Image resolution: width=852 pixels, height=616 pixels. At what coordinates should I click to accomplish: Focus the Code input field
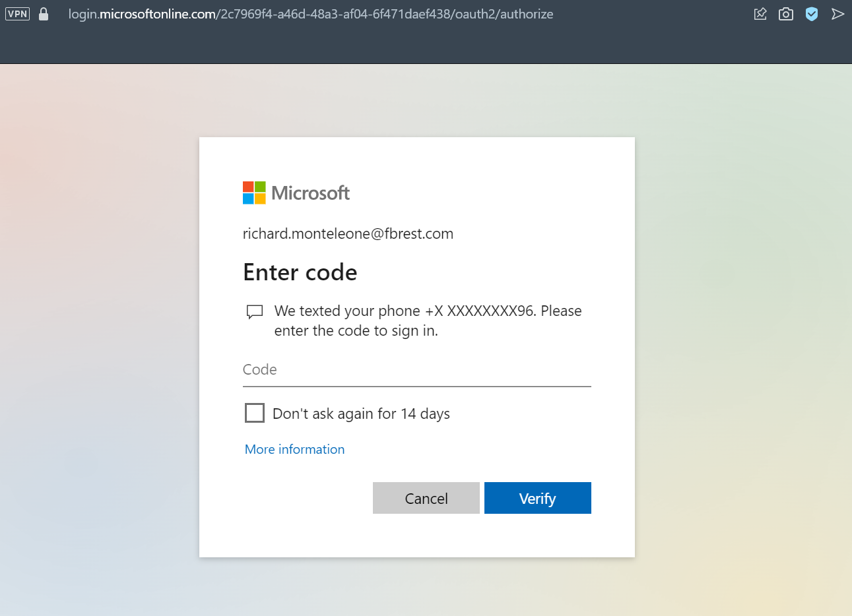point(416,370)
